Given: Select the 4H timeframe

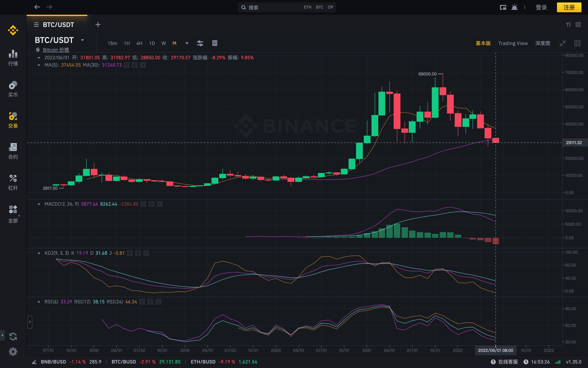Looking at the screenshot, I should tap(139, 43).
